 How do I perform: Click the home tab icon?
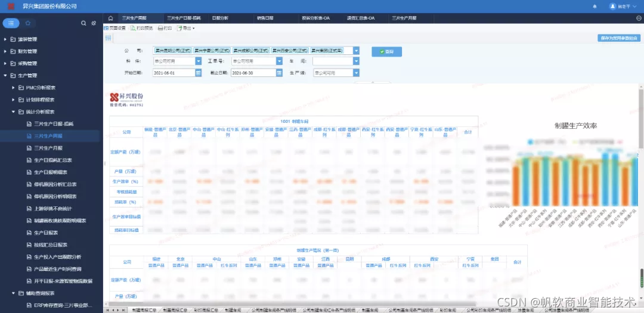[x=110, y=18]
